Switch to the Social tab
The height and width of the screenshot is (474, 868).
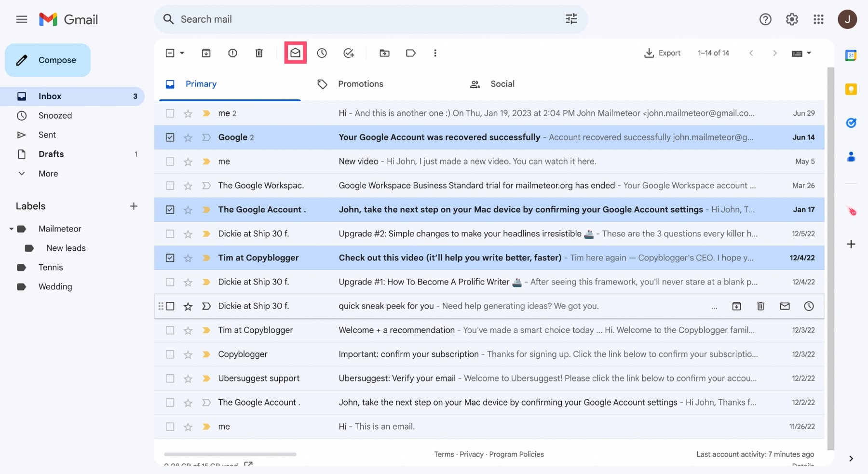503,84
